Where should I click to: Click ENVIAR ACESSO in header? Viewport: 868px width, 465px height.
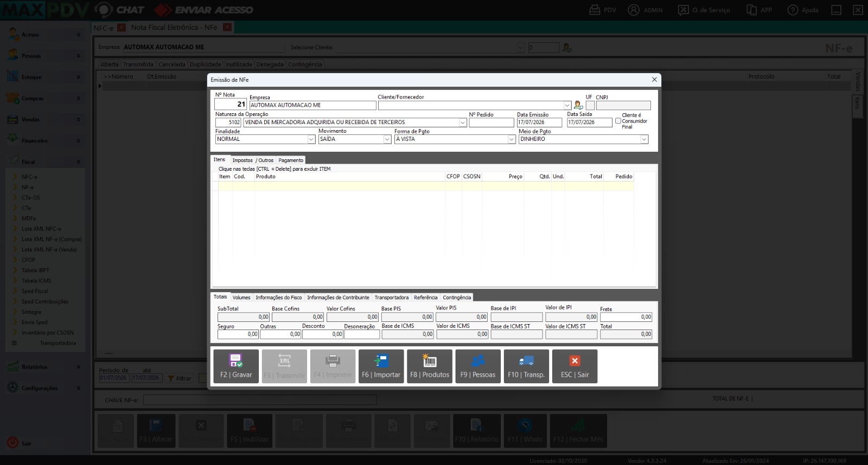tap(204, 10)
